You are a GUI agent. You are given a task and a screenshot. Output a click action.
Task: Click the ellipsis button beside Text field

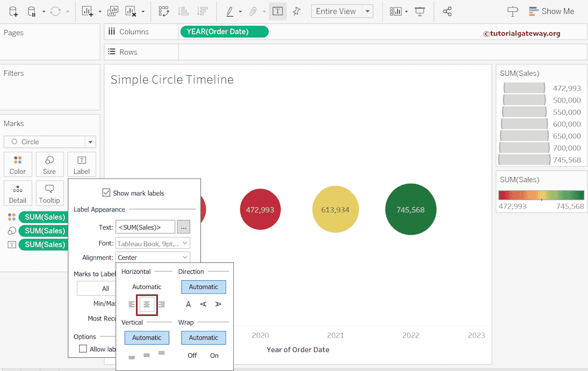(183, 227)
